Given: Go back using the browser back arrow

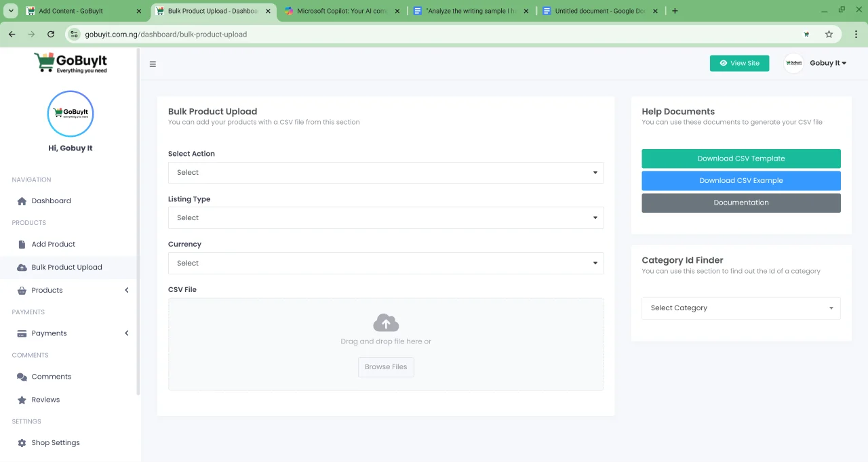Looking at the screenshot, I should [x=12, y=34].
